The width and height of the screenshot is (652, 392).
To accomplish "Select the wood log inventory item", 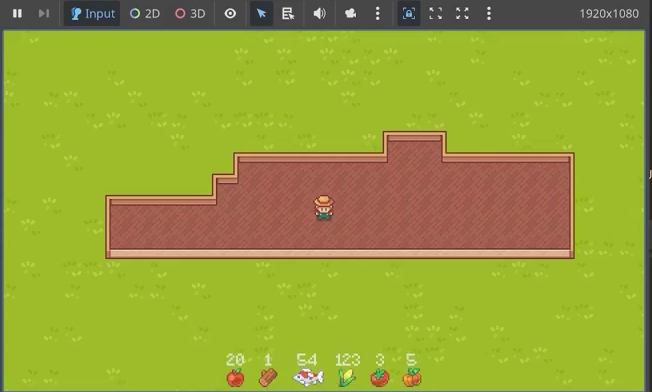I will (268, 377).
